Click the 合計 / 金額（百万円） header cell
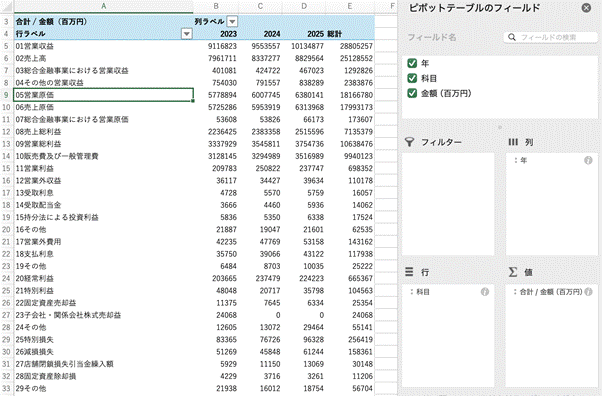This screenshot has height=396, width=602. [104, 22]
